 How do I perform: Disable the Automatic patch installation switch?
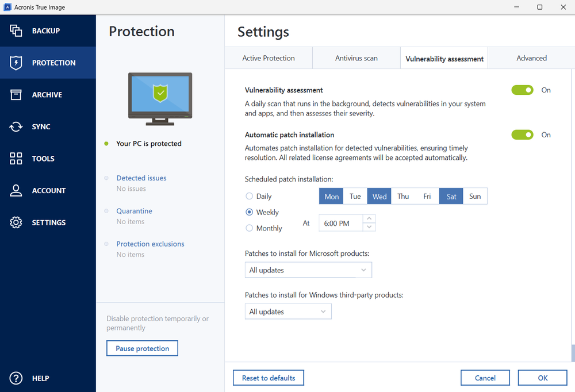522,135
